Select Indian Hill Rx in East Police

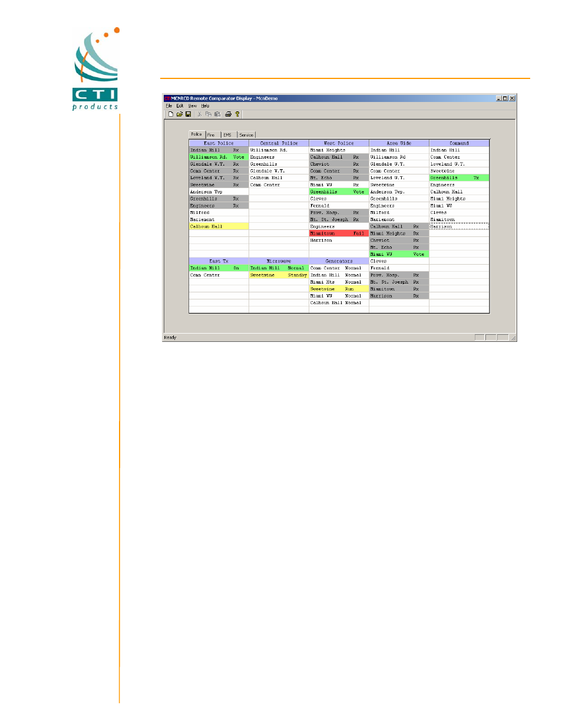point(219,150)
